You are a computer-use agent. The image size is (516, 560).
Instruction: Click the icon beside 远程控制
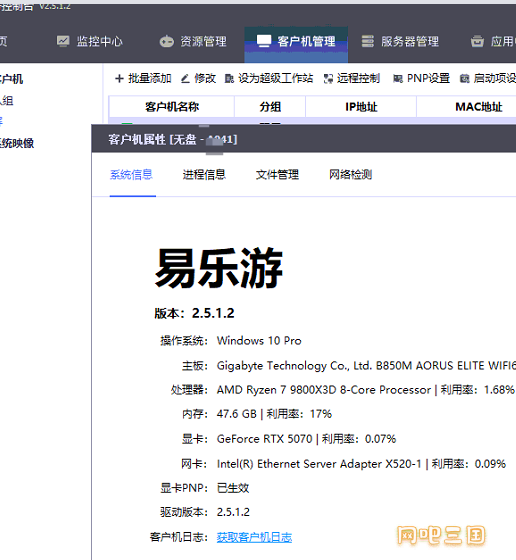328,79
